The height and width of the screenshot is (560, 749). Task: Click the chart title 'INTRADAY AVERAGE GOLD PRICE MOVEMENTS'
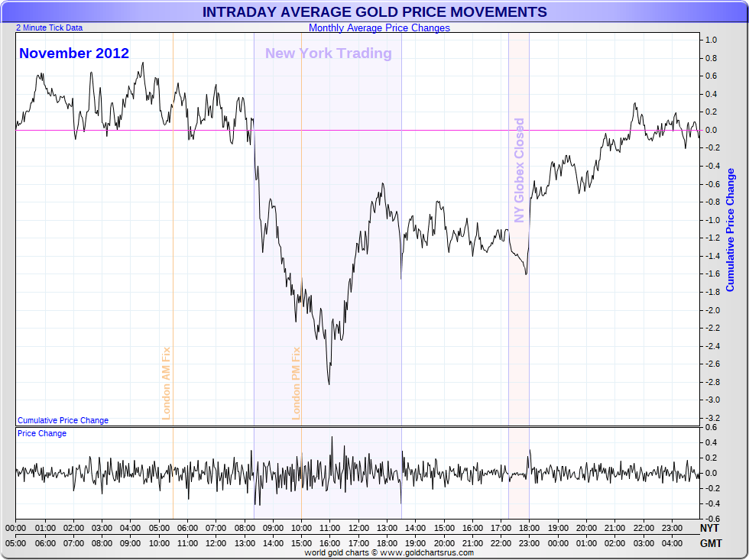374,11
